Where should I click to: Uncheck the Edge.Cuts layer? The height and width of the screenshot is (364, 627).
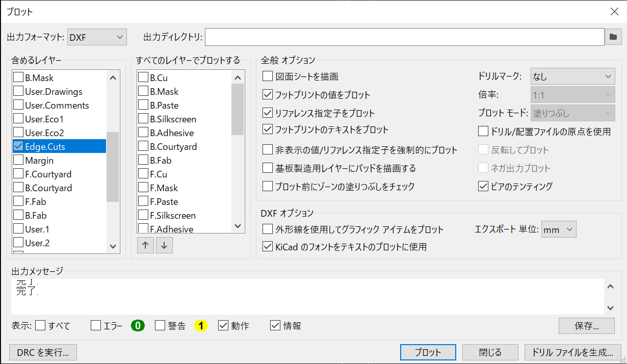[x=18, y=147]
